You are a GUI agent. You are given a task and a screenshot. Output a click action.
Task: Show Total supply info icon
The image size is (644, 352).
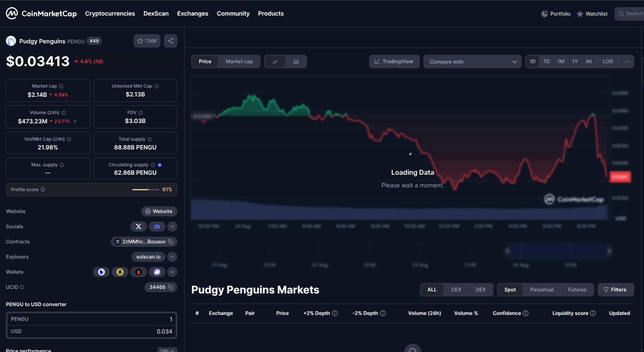pyautogui.click(x=150, y=139)
